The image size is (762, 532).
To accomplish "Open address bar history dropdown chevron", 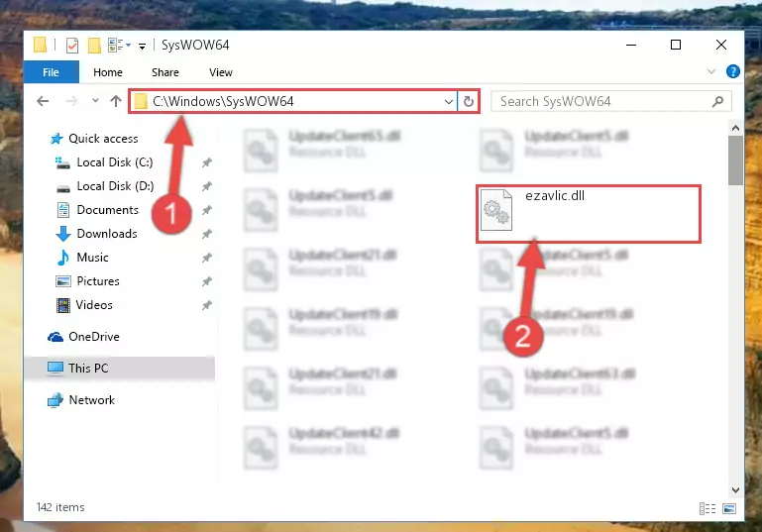I will [448, 101].
